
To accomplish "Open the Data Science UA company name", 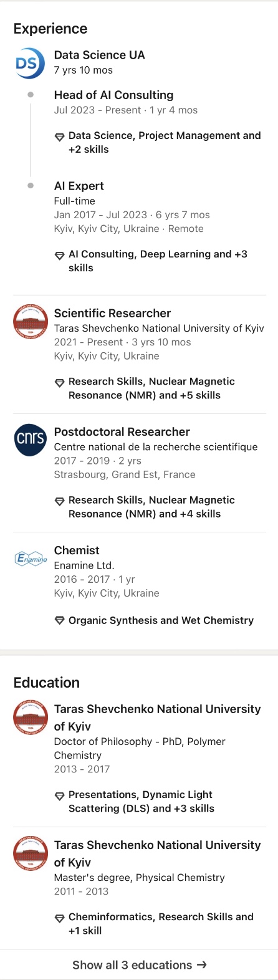I will click(x=100, y=55).
